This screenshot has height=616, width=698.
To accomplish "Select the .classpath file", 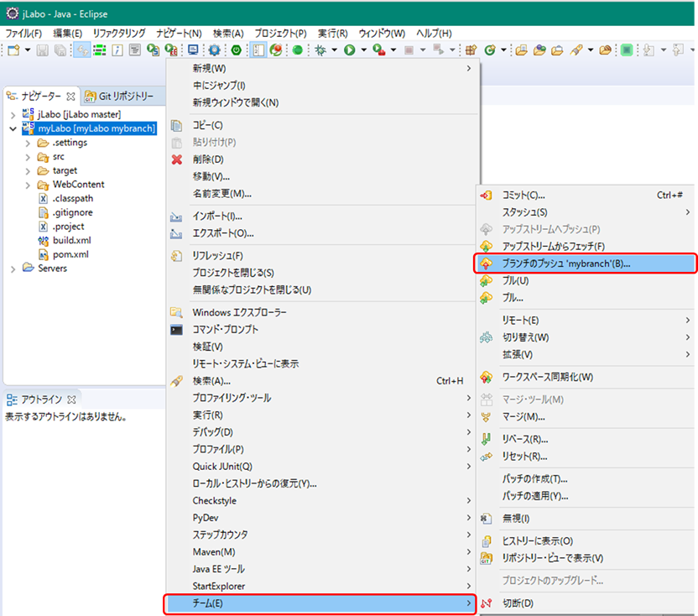I will coord(73,199).
